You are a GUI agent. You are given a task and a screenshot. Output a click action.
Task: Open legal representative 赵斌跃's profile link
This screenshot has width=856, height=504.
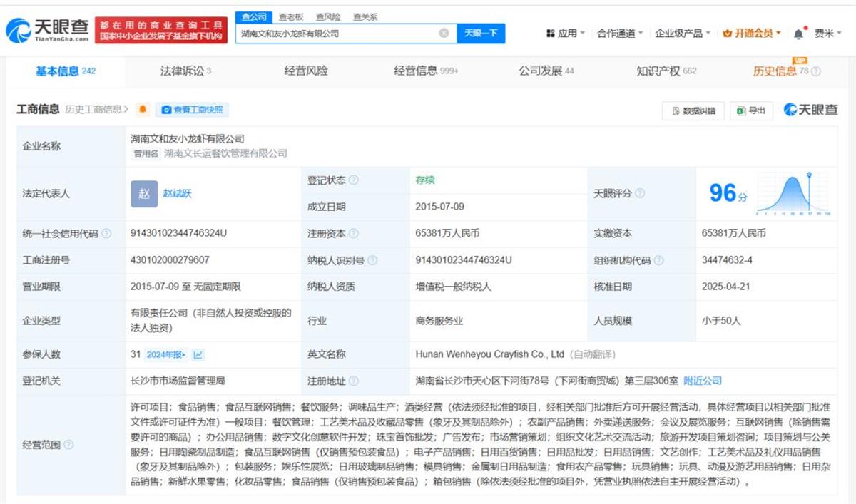(x=177, y=194)
